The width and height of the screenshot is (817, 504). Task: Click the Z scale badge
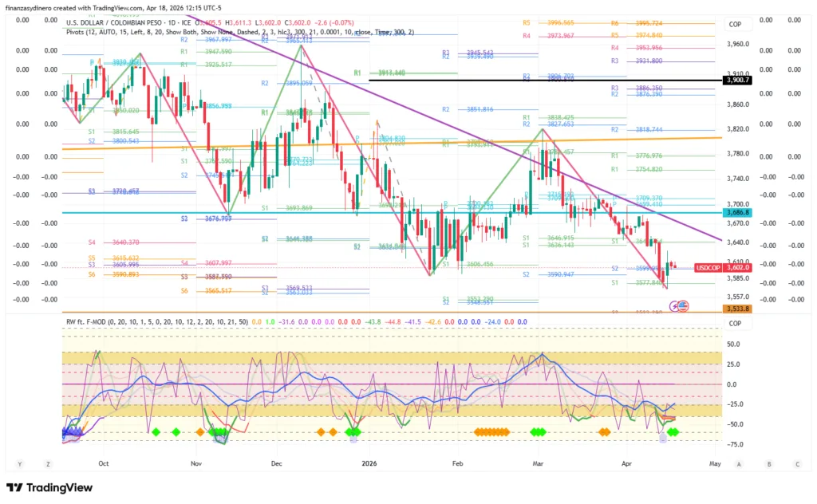(48, 463)
